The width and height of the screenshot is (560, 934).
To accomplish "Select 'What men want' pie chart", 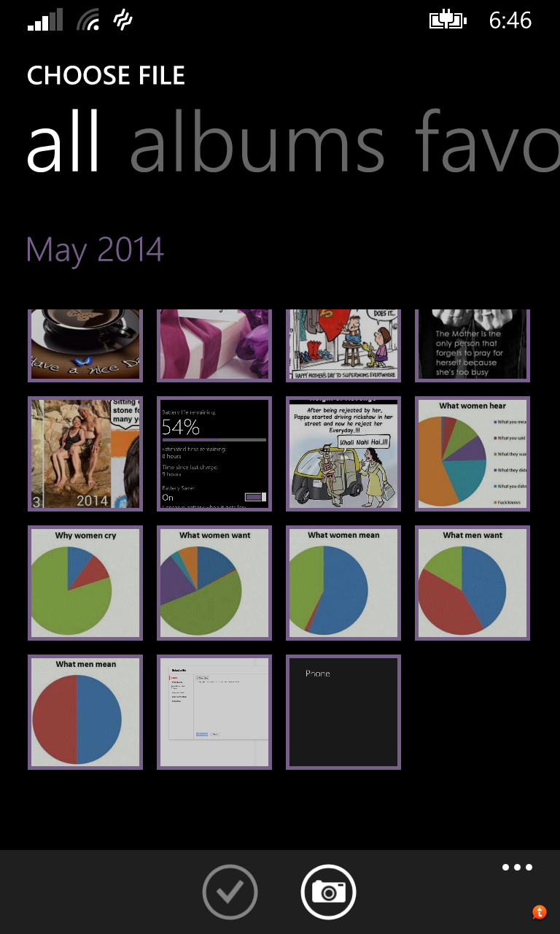I will (472, 583).
